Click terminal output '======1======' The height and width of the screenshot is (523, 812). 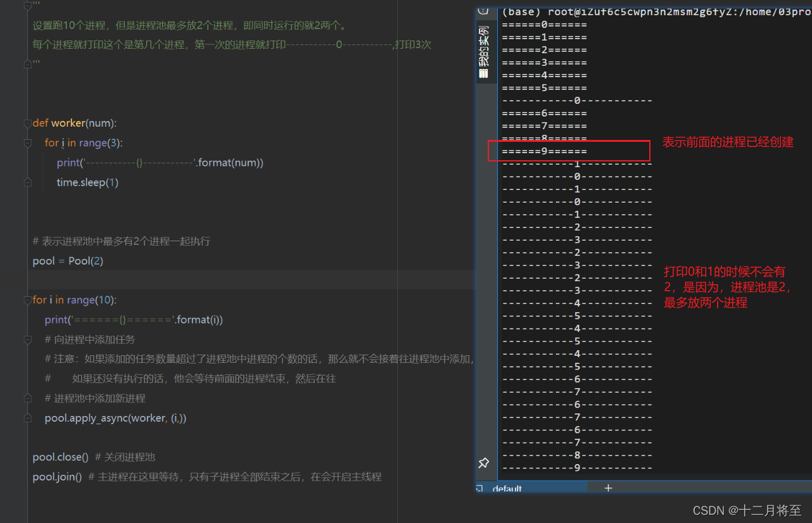545,37
